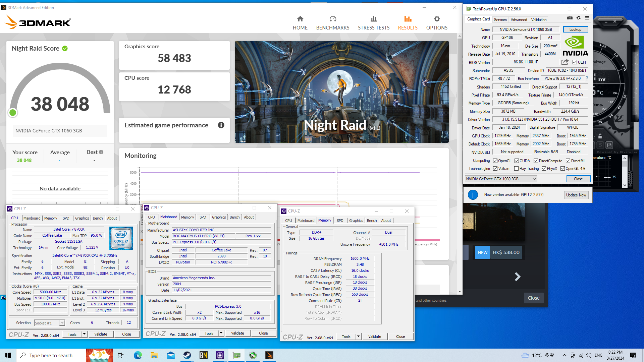644x362 pixels.
Task: Expand Tools arrow in CPU-Z Memory window
Action: tap(358, 337)
